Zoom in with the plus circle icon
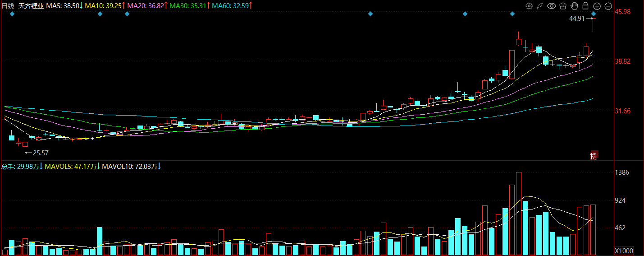 point(597,6)
